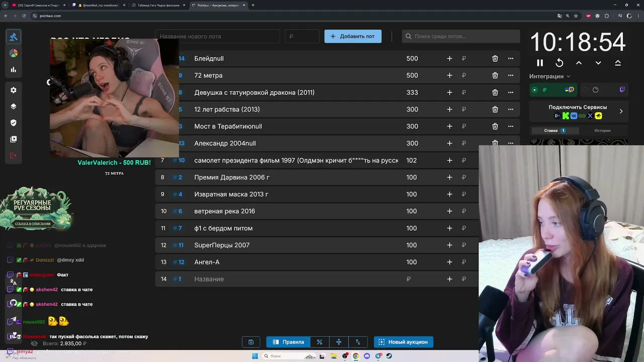The height and width of the screenshot is (362, 644).
Task: Click the lot name 'ф1 с бердом питом'
Action: coord(223,228)
